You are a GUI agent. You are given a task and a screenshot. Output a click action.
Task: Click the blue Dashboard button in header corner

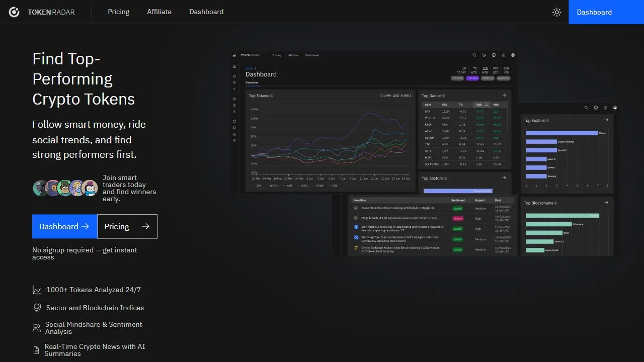(x=606, y=12)
